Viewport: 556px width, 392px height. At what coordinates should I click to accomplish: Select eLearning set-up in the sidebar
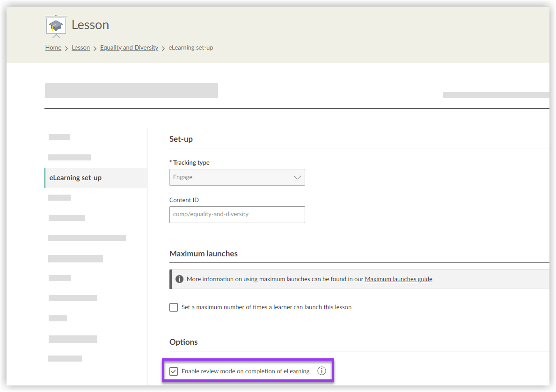(x=75, y=178)
